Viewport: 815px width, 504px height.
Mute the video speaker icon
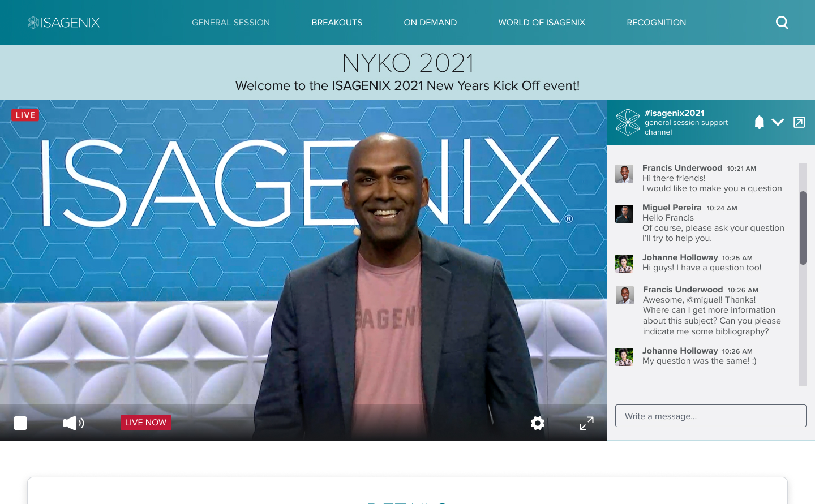pos(74,423)
